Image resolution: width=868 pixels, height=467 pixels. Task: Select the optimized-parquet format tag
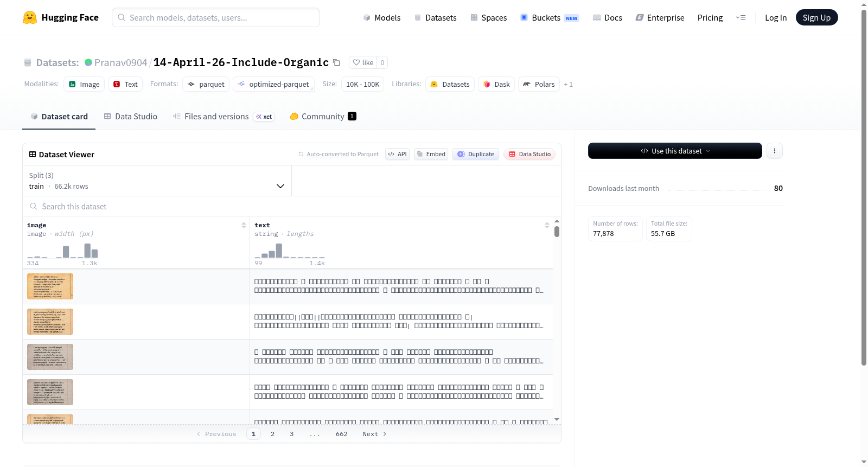pyautogui.click(x=273, y=84)
